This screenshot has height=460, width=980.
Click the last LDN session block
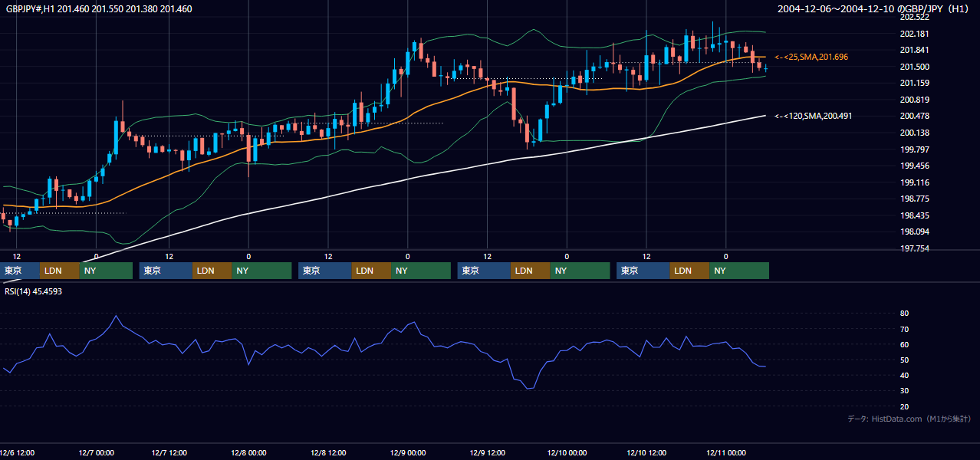(x=690, y=271)
